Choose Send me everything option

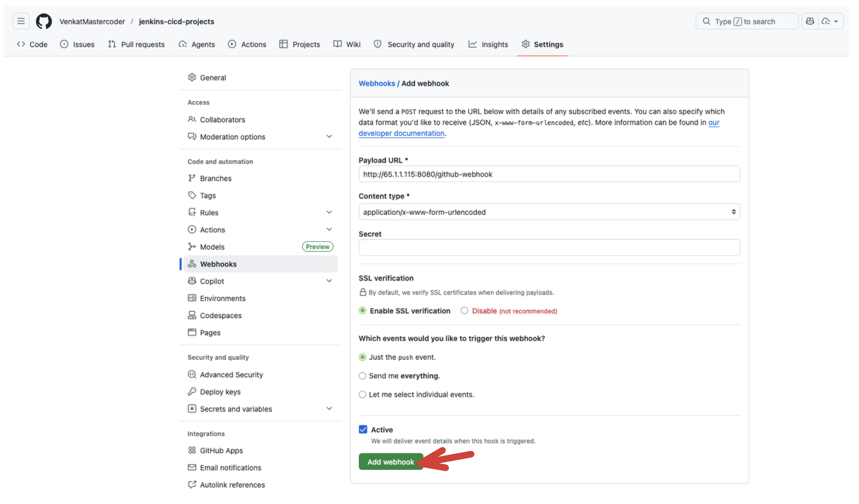(x=362, y=376)
